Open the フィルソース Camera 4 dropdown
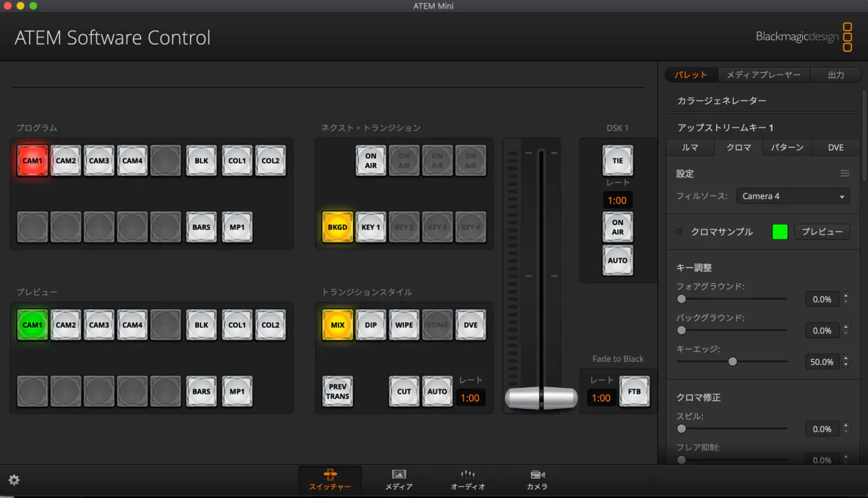868x498 pixels. tap(793, 196)
